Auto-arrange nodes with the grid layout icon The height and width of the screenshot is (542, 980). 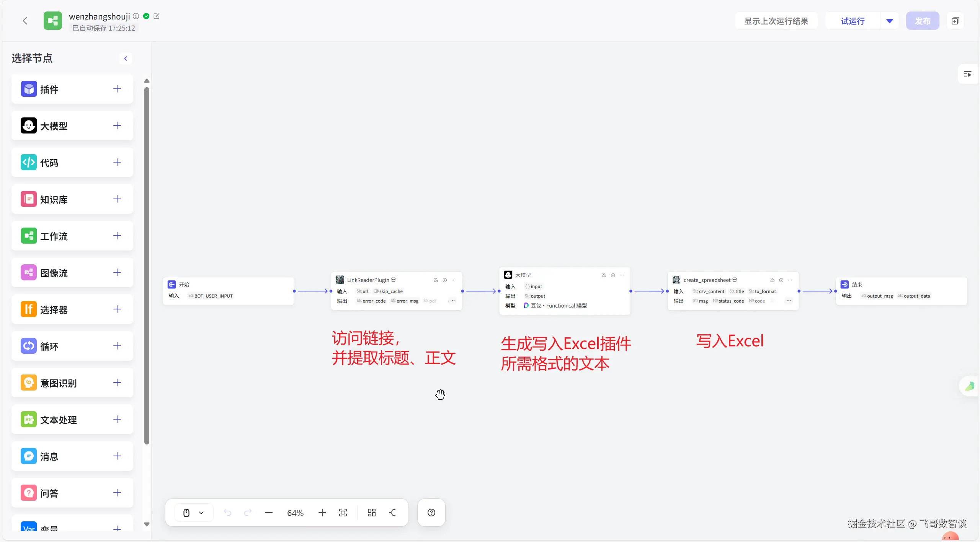click(x=371, y=513)
